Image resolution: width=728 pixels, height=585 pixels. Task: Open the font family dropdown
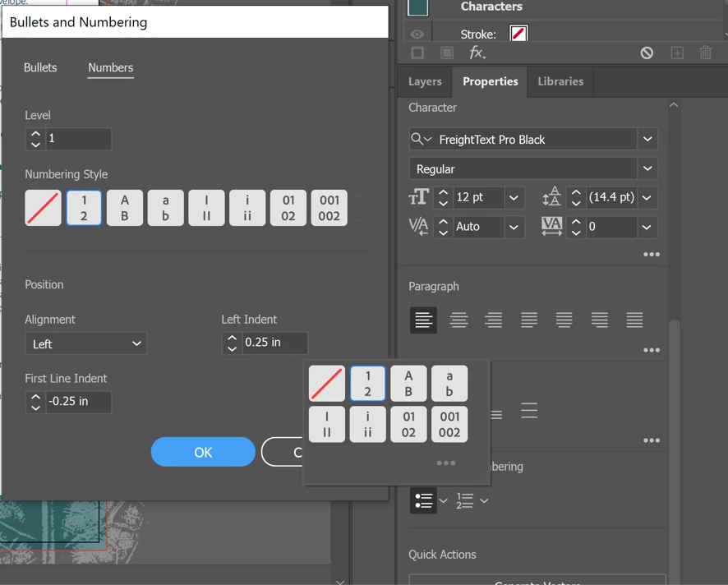pos(647,140)
